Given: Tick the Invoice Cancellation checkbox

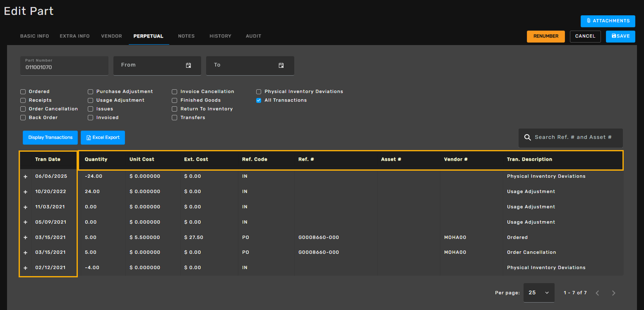Looking at the screenshot, I should click(175, 92).
